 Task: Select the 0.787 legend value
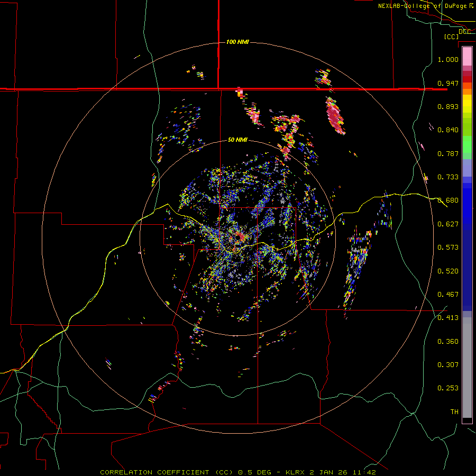(448, 153)
